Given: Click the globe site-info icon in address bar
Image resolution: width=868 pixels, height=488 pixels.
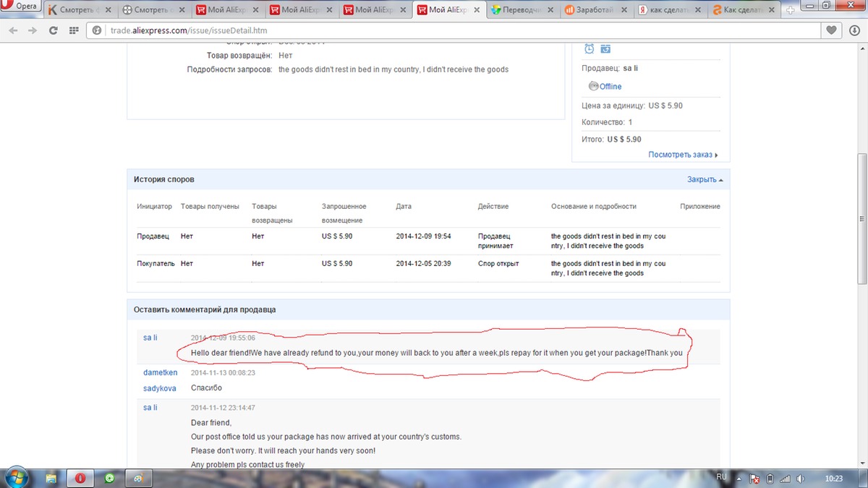Looking at the screenshot, I should [98, 30].
